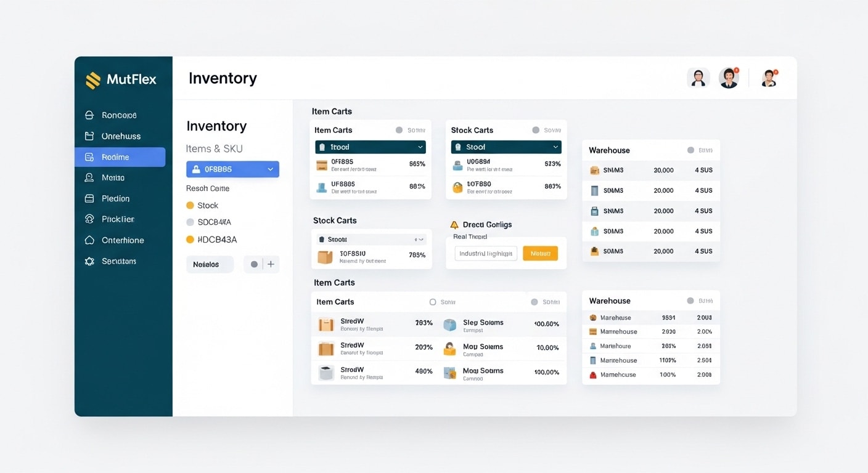Select the Stock radio option

[190, 205]
